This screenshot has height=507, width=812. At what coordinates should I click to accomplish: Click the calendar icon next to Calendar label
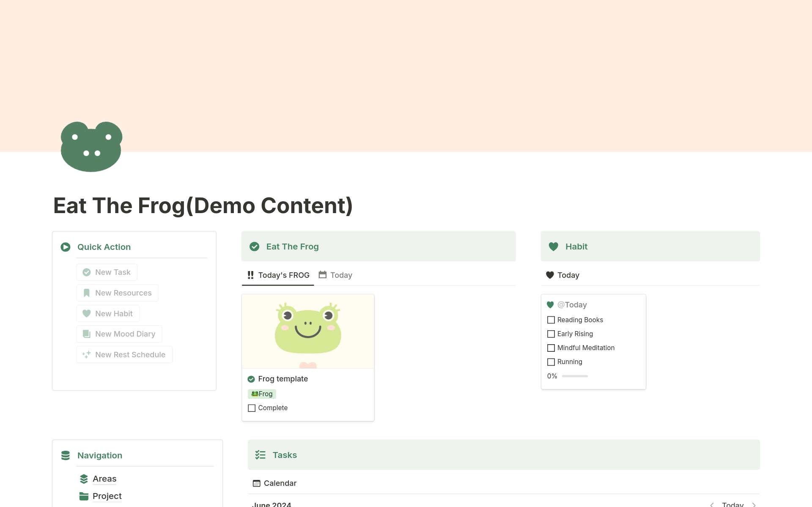coord(256,483)
